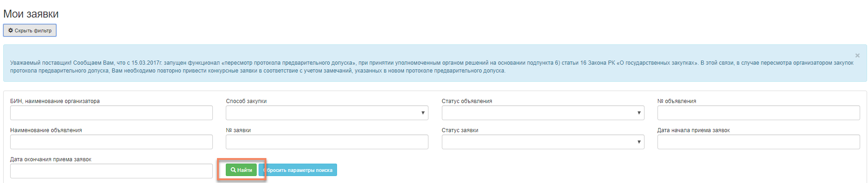This screenshot has width=868, height=183.
Task: Click the Наименование объявления label
Action: (46, 130)
